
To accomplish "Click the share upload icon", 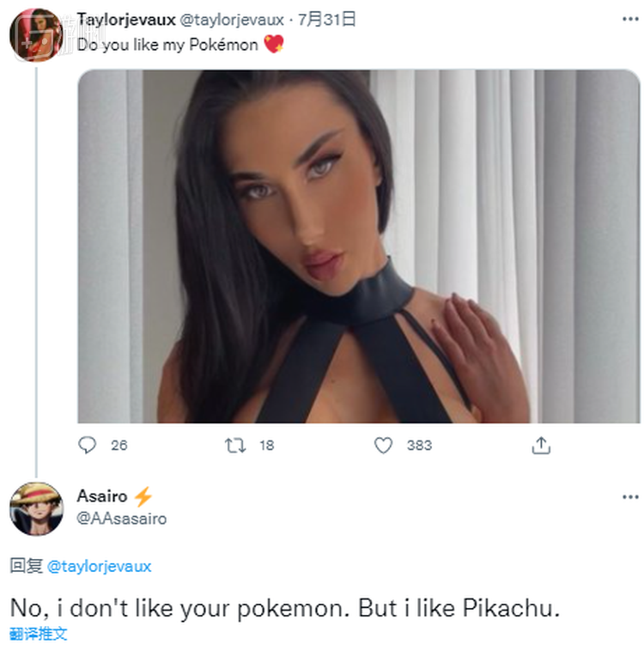I will point(541,445).
